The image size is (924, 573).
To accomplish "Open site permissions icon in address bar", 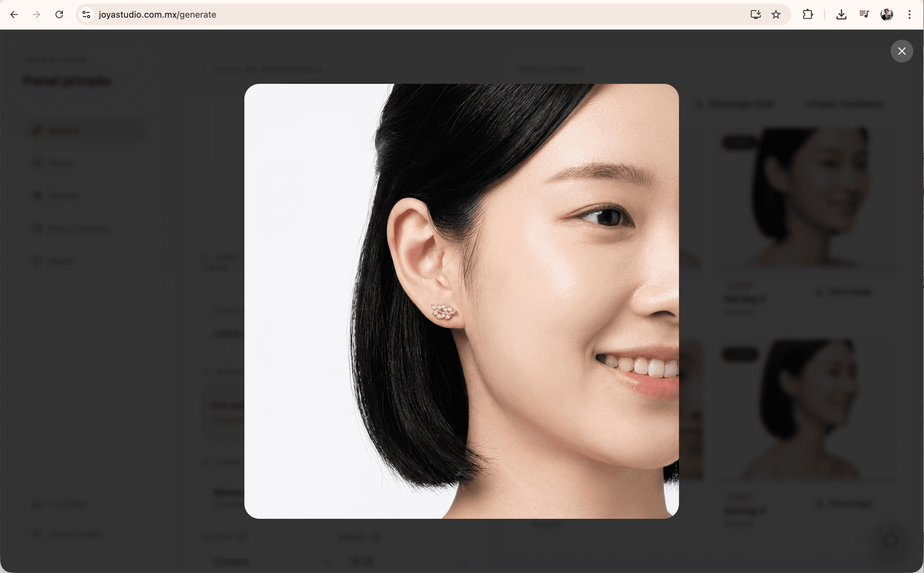I will pyautogui.click(x=86, y=14).
